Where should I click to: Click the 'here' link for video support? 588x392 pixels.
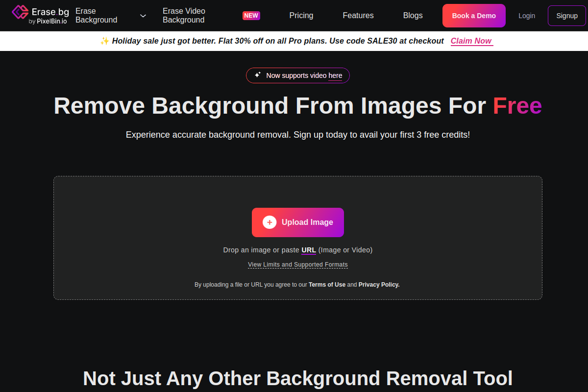(x=335, y=75)
